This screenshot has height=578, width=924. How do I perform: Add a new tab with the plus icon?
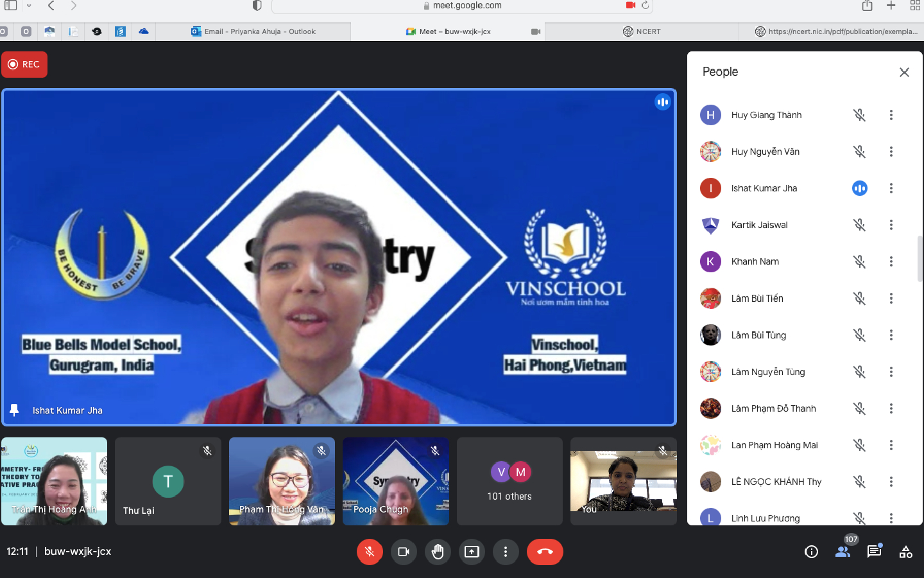point(891,5)
